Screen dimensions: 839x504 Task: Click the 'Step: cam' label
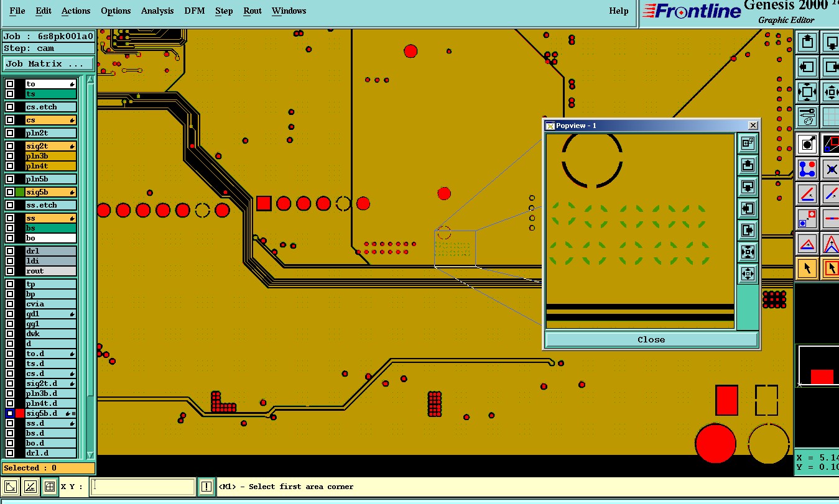pos(49,48)
